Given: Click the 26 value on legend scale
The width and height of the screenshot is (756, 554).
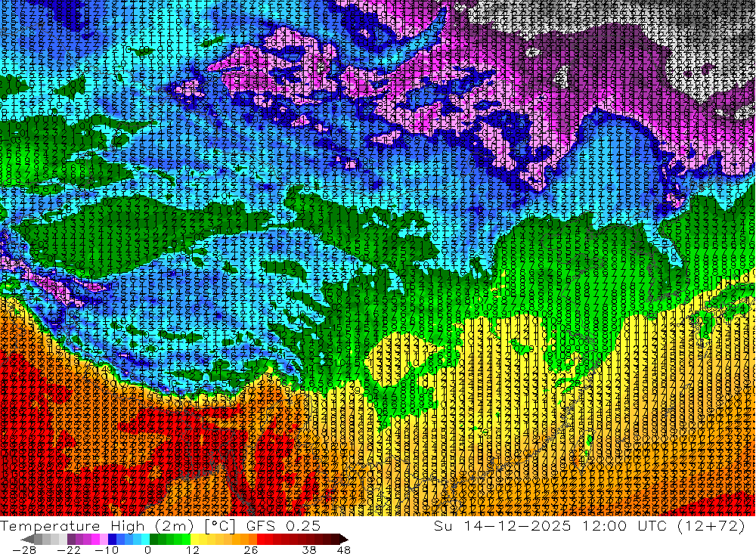Looking at the screenshot, I should [251, 549].
